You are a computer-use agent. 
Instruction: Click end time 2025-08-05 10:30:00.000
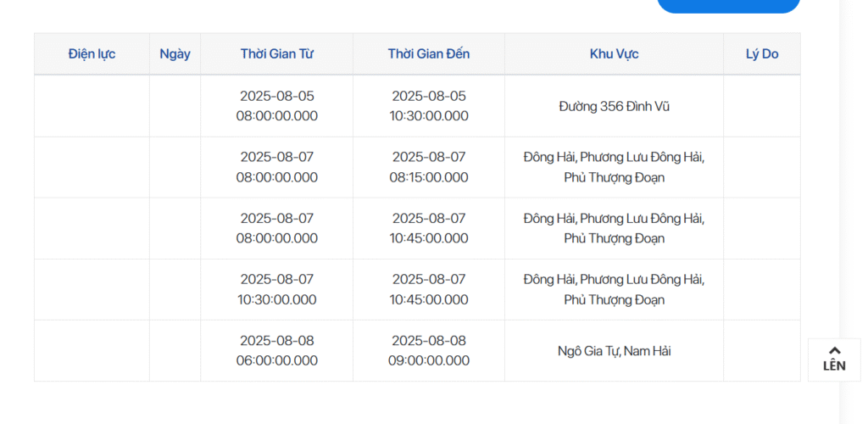tap(429, 106)
